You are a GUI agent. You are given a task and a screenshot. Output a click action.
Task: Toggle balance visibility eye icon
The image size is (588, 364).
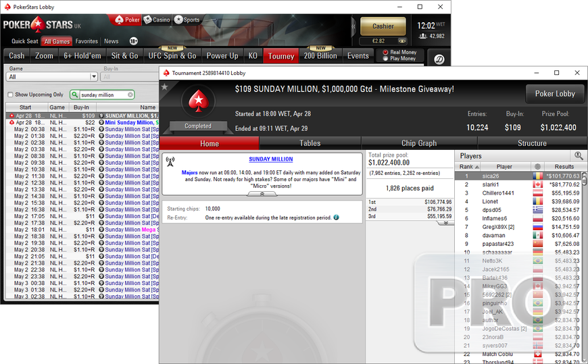pos(401,41)
